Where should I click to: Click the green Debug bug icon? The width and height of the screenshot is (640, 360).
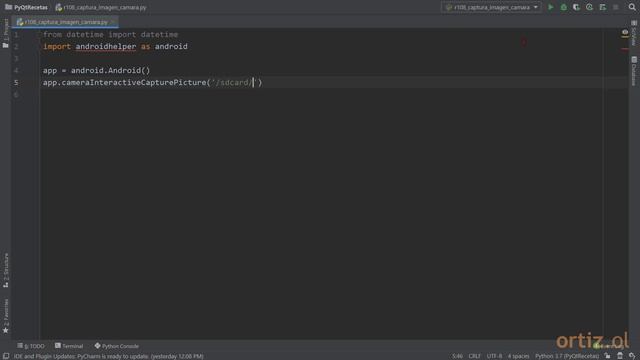(x=564, y=7)
